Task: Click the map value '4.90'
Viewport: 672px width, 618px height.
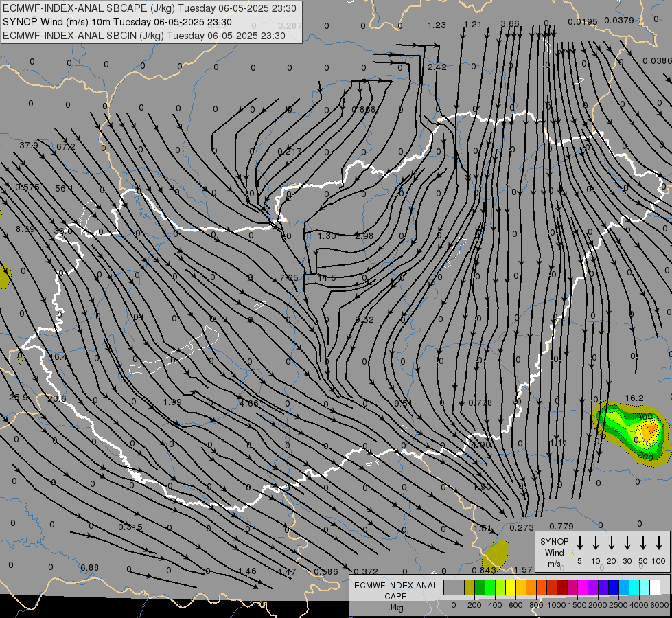Action: click(x=481, y=444)
